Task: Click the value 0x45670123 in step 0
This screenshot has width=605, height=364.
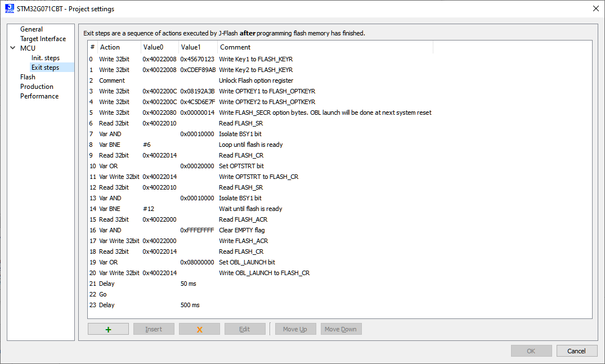Action: (x=197, y=59)
